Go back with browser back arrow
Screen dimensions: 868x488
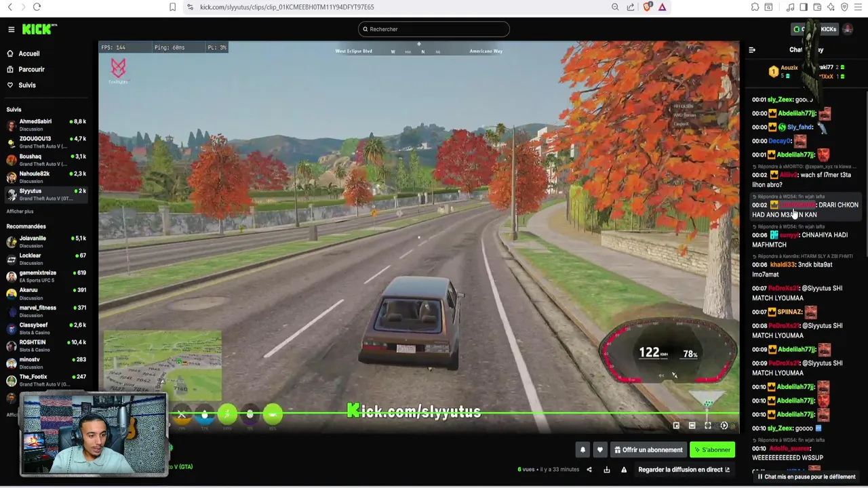[9, 7]
